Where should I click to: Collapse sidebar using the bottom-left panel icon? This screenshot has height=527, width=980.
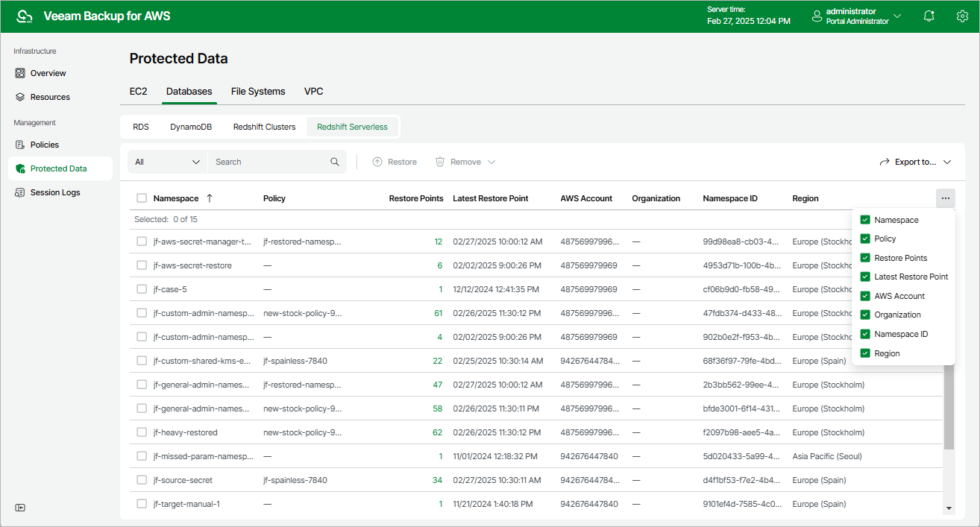pyautogui.click(x=20, y=508)
